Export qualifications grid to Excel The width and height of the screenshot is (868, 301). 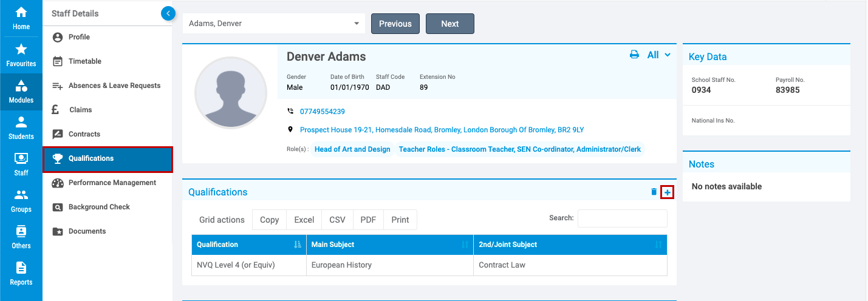[x=304, y=220]
